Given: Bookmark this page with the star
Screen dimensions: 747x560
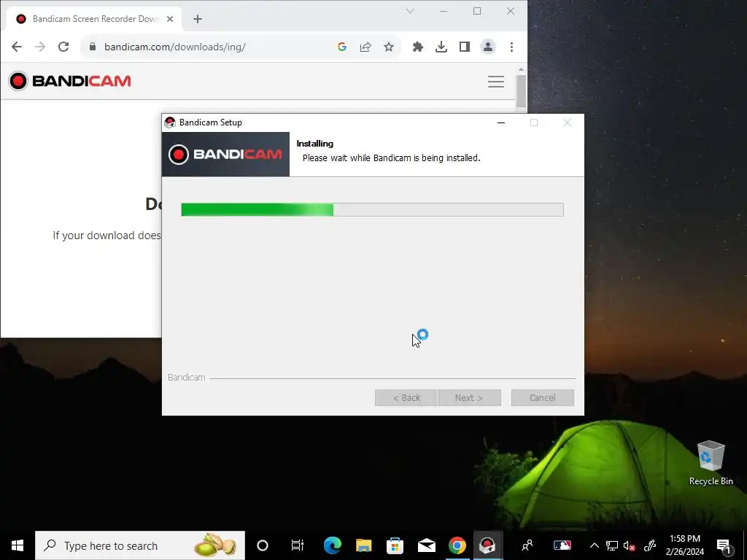Looking at the screenshot, I should [389, 47].
